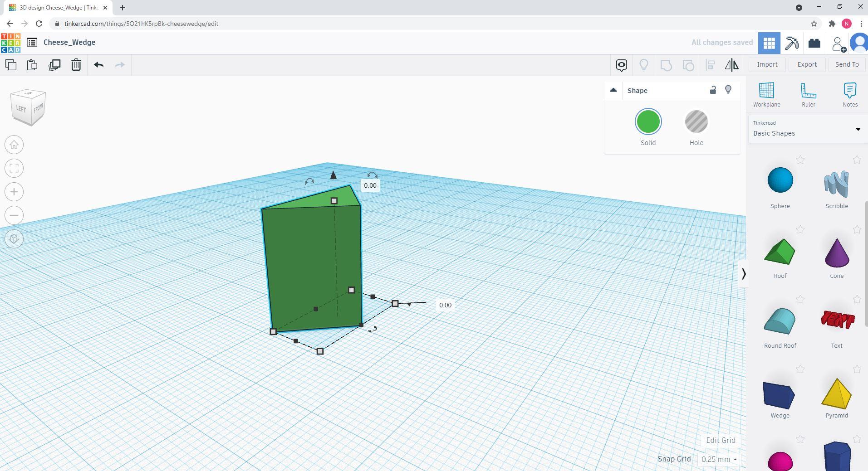Collapse the Shape panel arrow

click(613, 90)
